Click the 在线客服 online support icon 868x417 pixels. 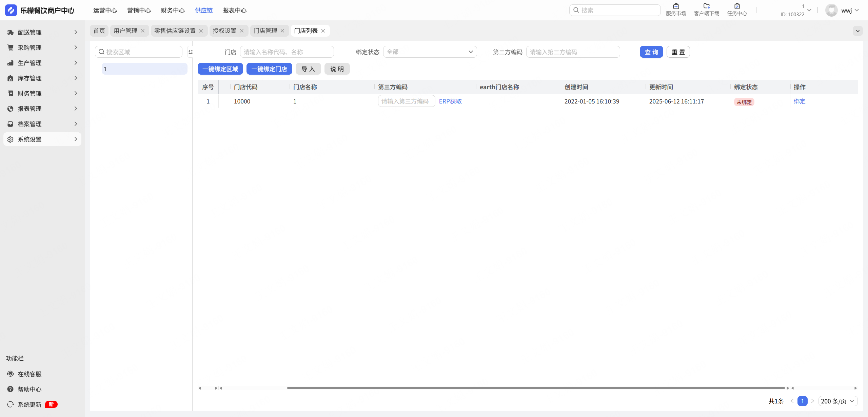[x=11, y=374]
